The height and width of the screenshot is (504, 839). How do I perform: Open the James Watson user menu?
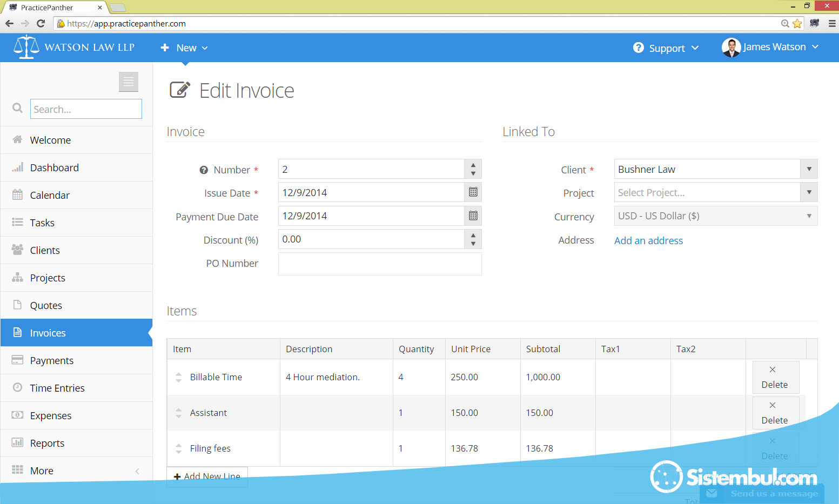[x=770, y=48]
